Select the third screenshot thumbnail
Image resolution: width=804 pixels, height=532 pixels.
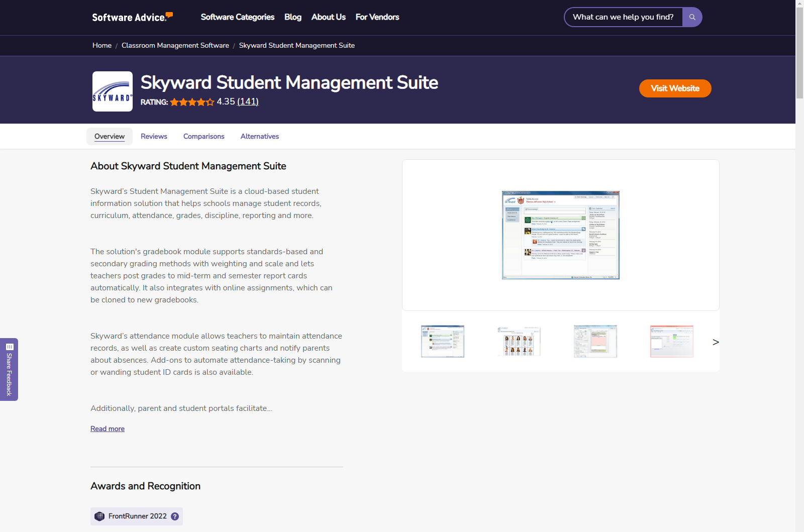pyautogui.click(x=595, y=342)
